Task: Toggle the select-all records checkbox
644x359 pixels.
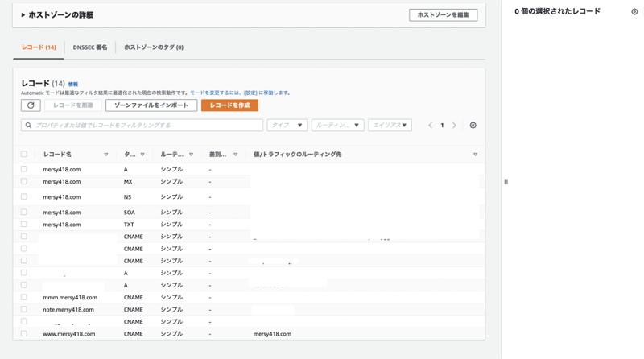Action: click(x=24, y=155)
